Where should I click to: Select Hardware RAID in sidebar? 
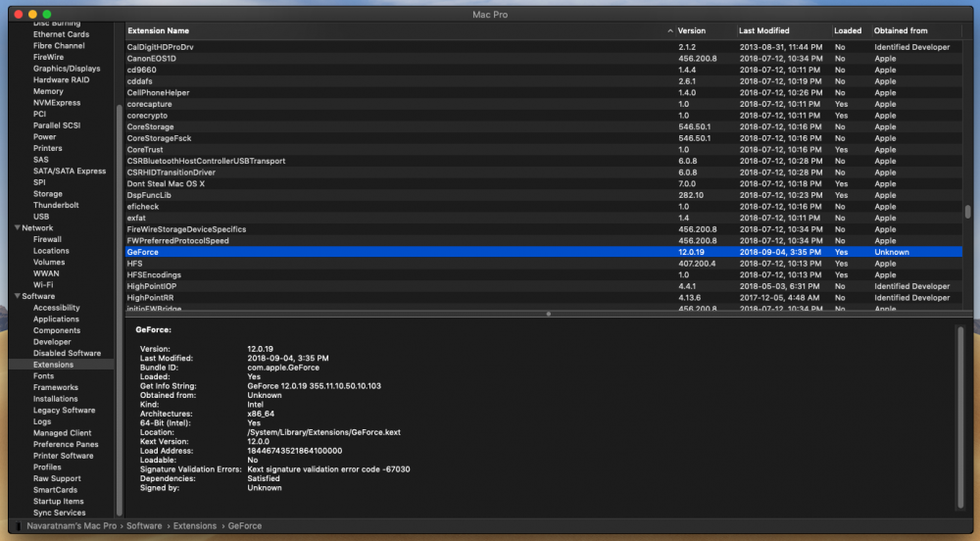[61, 80]
